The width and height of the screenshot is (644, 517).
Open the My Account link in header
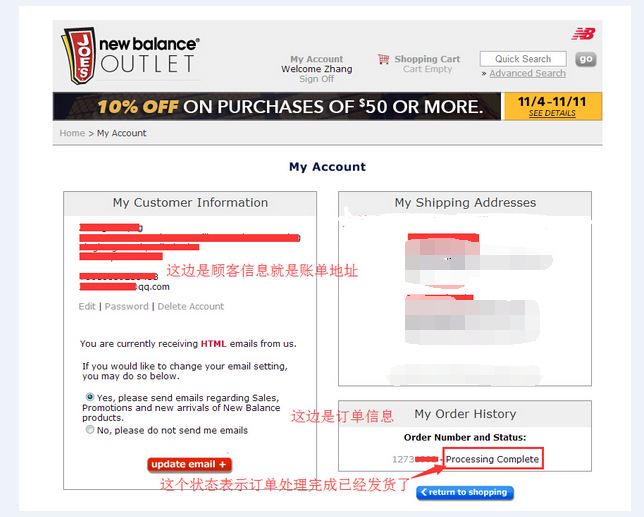pos(317,59)
